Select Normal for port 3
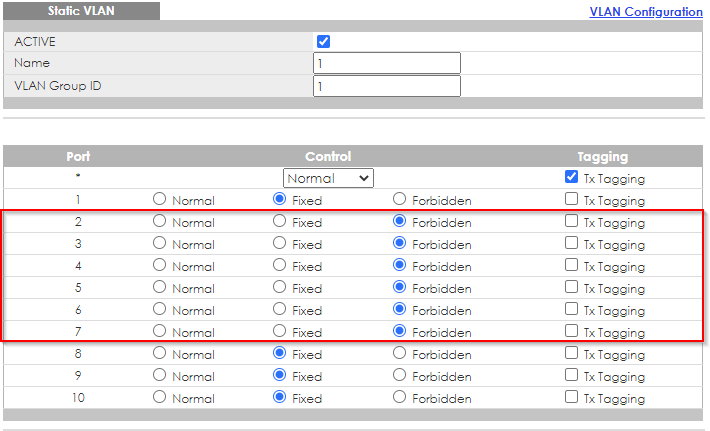This screenshot has width=710, height=431. tap(160, 243)
